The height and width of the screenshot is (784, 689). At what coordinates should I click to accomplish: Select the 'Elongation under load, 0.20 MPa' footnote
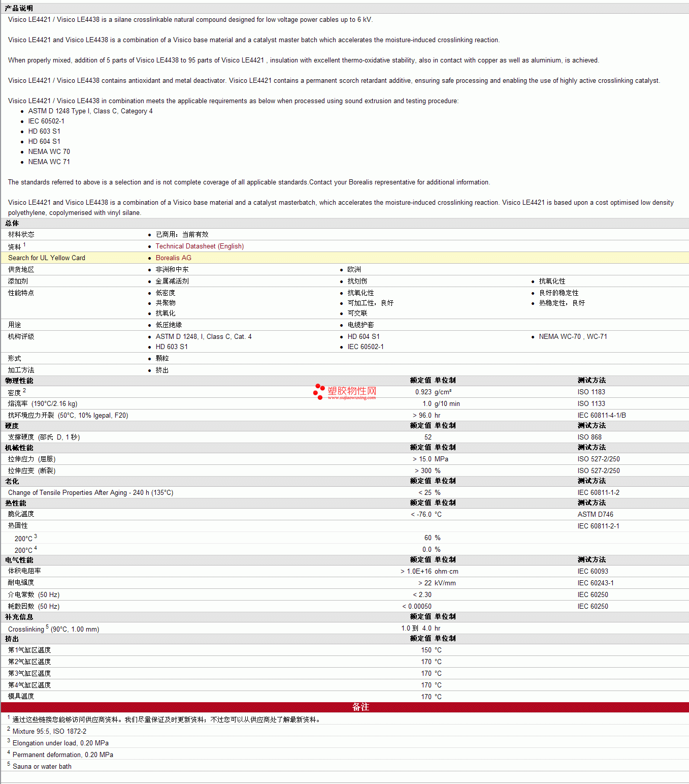(60, 743)
